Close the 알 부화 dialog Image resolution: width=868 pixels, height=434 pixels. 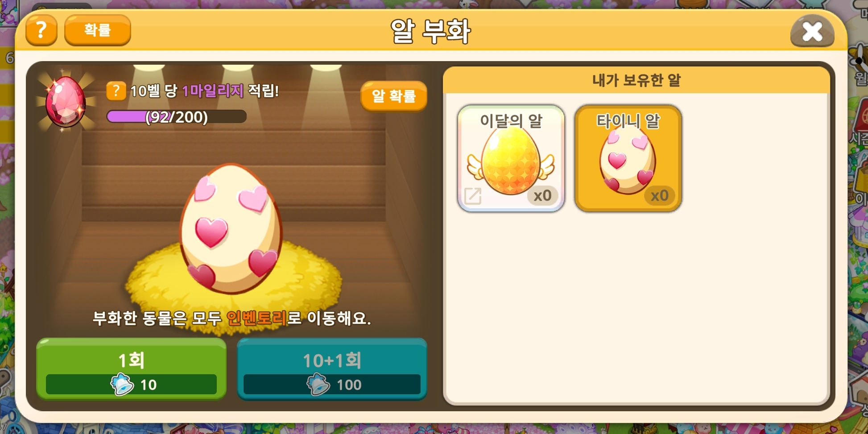pos(812,31)
